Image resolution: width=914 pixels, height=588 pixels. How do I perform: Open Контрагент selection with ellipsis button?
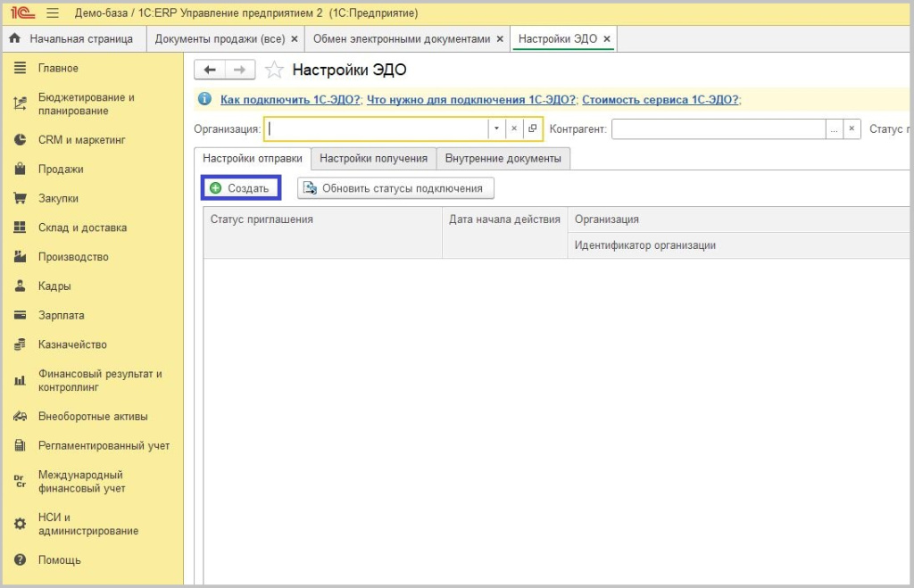(834, 129)
